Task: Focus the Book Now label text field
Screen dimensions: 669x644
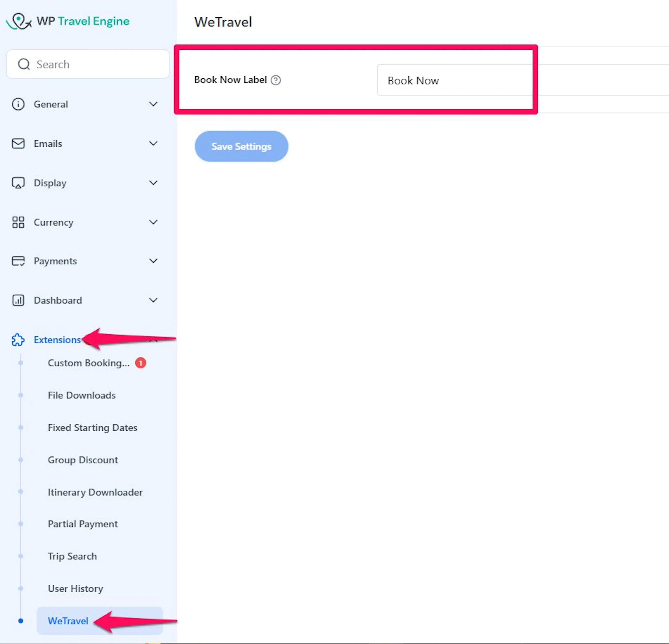Action: [523, 80]
